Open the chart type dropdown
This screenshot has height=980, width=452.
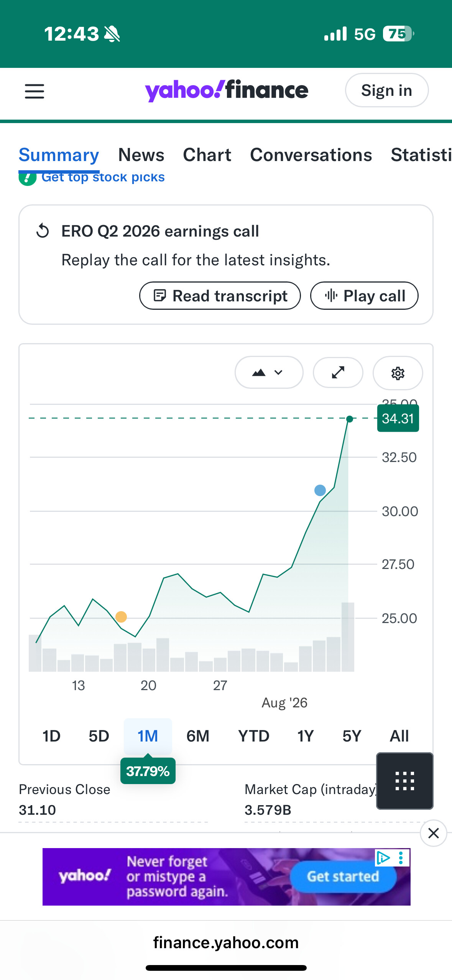[x=269, y=372]
